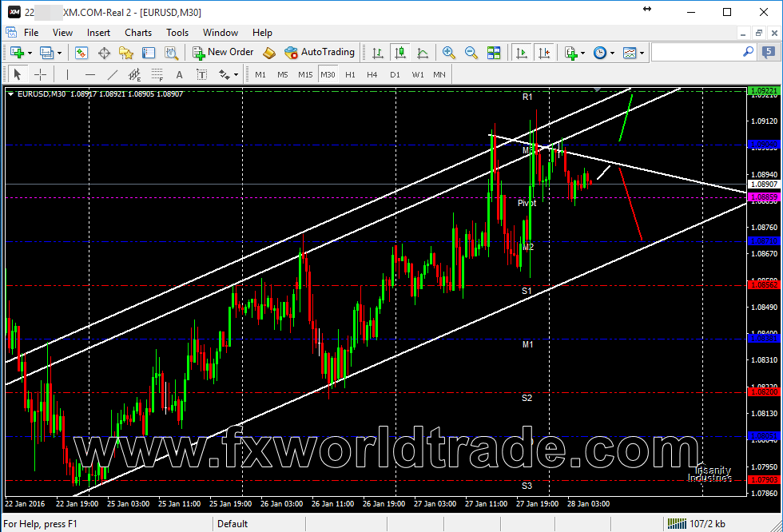Zoom in on the chart
Viewport: 783px width, 532px height.
pos(448,53)
